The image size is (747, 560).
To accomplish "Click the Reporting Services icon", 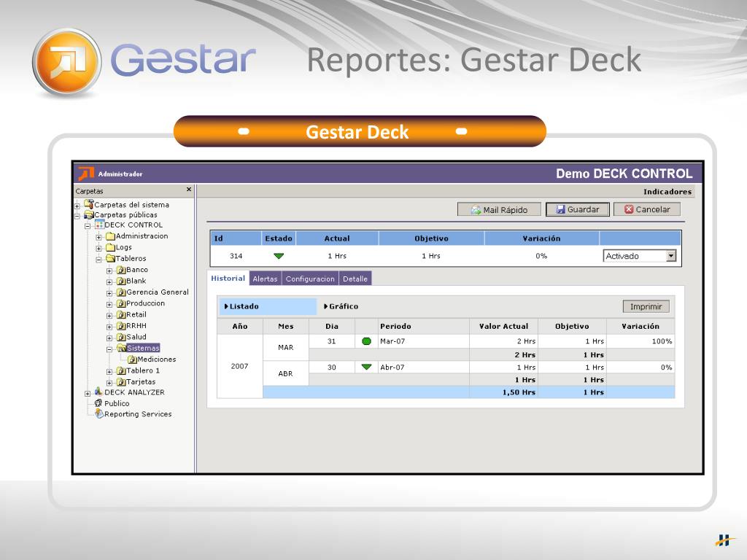I will pyautogui.click(x=99, y=414).
